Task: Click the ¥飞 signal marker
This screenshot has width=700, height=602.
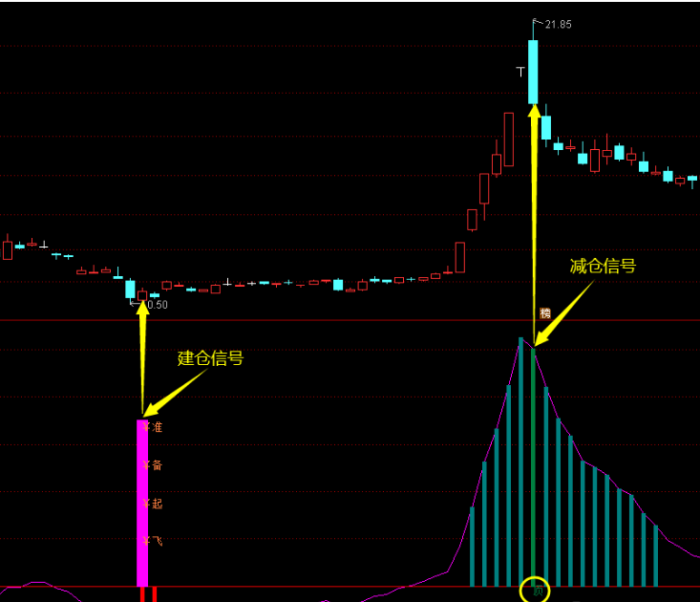Action: tap(153, 542)
